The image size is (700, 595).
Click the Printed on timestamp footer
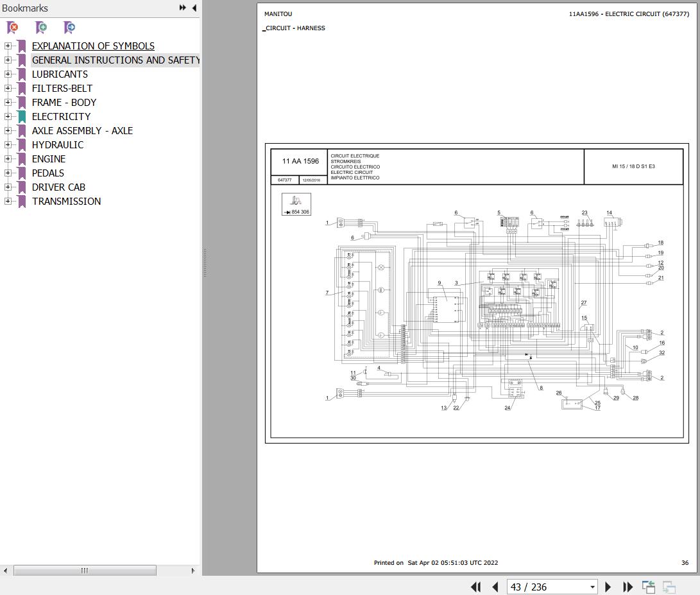coord(436,563)
